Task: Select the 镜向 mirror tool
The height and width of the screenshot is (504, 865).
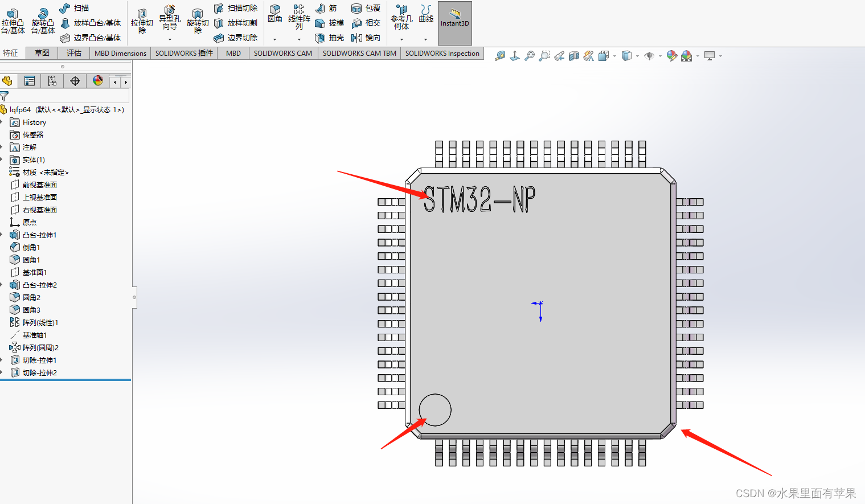Action: coord(366,38)
